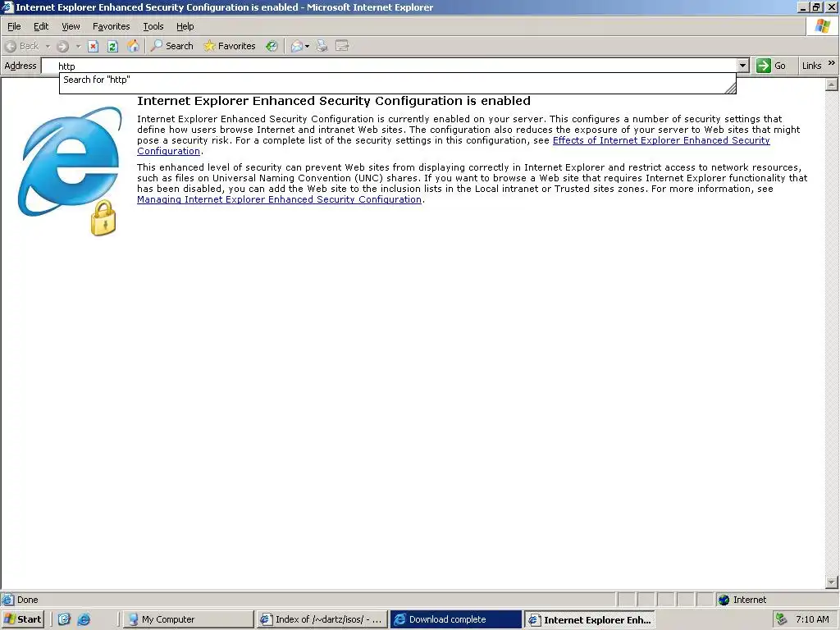Open the History icon in toolbar

point(272,46)
